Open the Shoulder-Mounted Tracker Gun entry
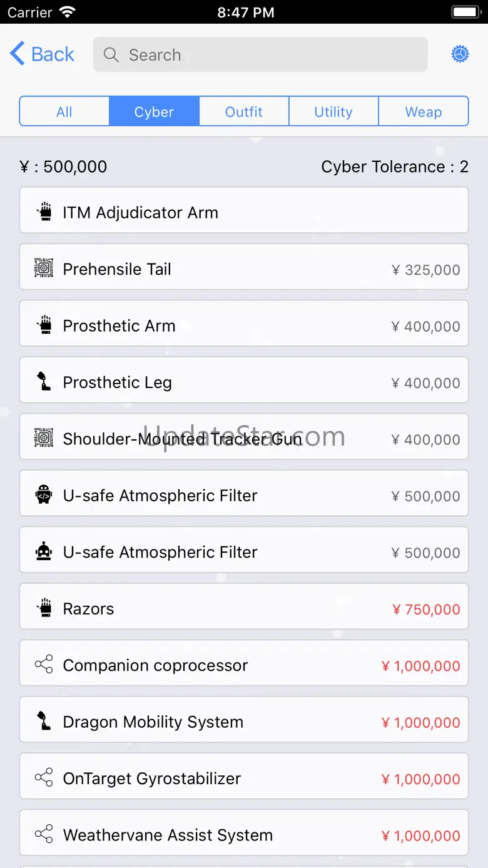 click(x=244, y=439)
